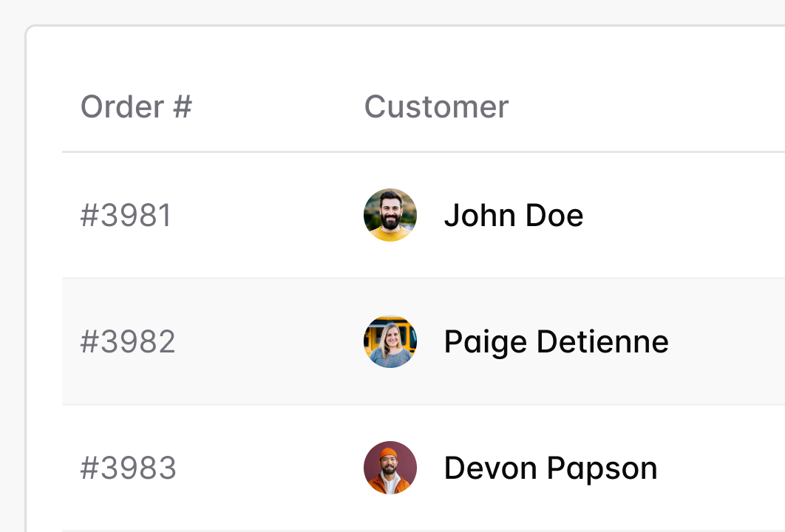Open Devon Papson's avatar image

coord(390,468)
